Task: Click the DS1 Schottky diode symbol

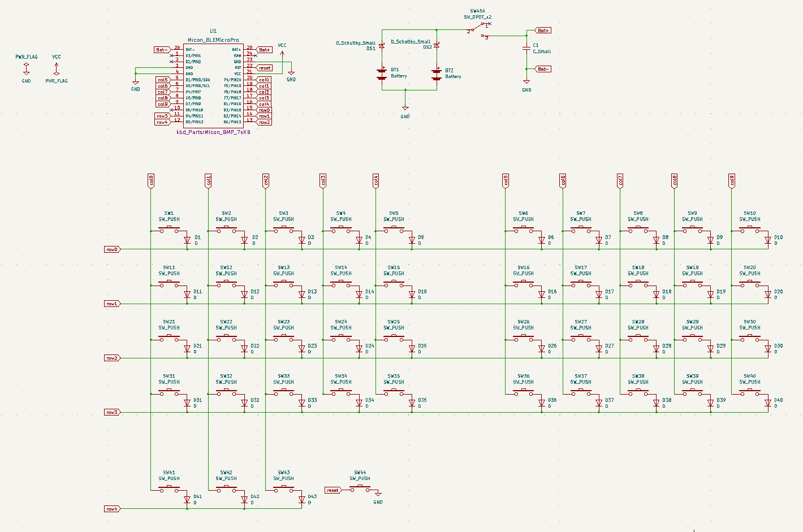Action: [382, 46]
